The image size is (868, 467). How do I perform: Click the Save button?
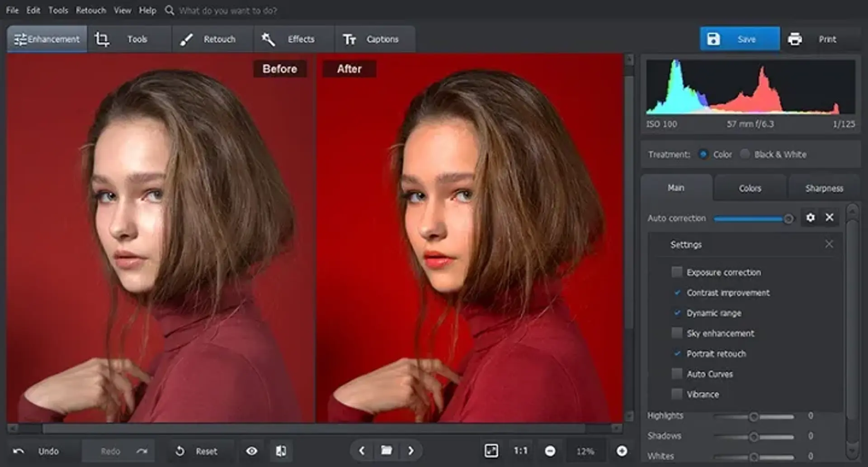click(x=740, y=39)
